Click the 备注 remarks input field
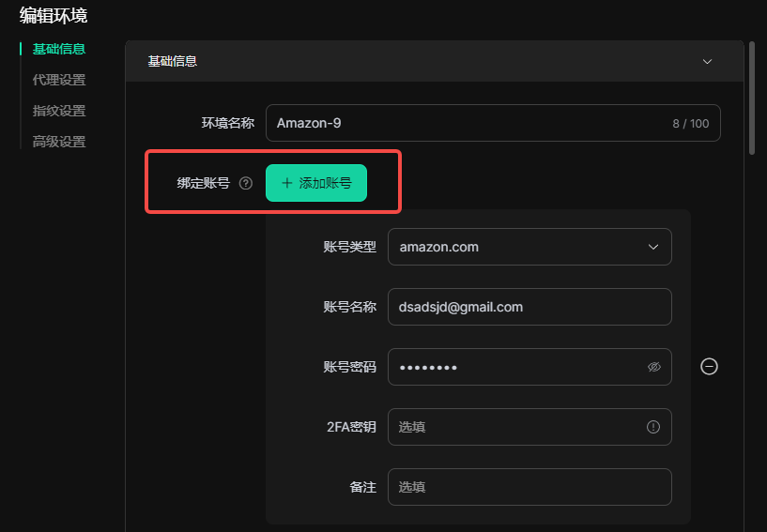 (529, 487)
